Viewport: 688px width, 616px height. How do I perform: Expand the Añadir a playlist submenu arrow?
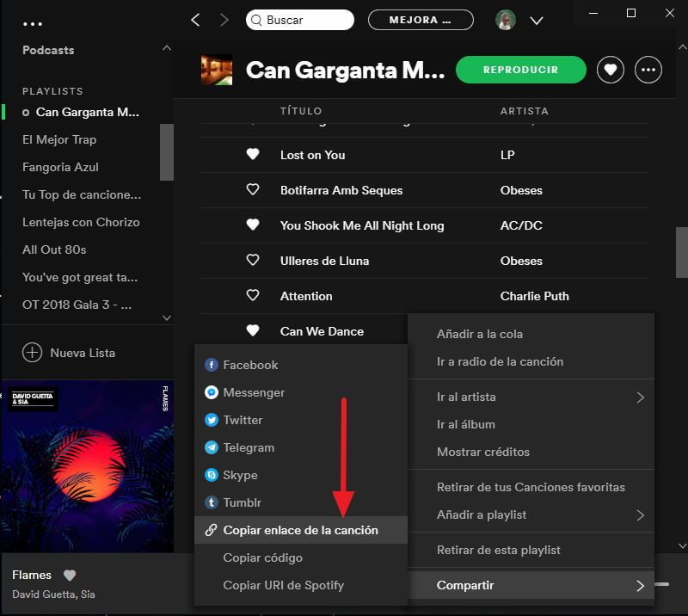[640, 515]
